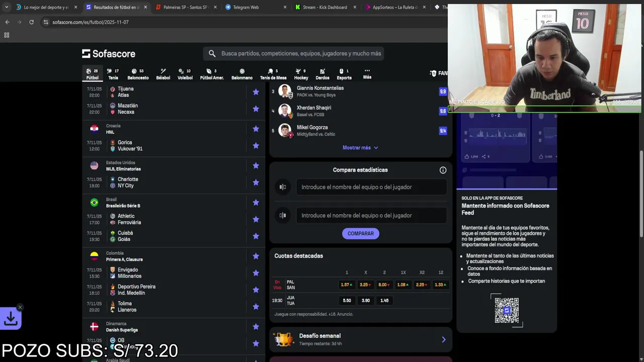Favorite the Tijuana vs Atlas match
The image size is (644, 362).
(x=256, y=92)
